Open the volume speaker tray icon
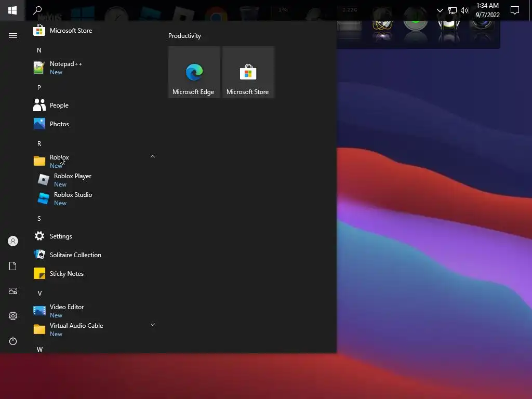 [x=464, y=10]
